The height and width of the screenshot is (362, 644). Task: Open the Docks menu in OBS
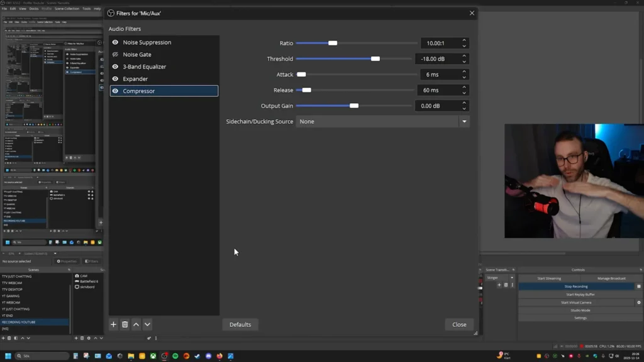(34, 9)
